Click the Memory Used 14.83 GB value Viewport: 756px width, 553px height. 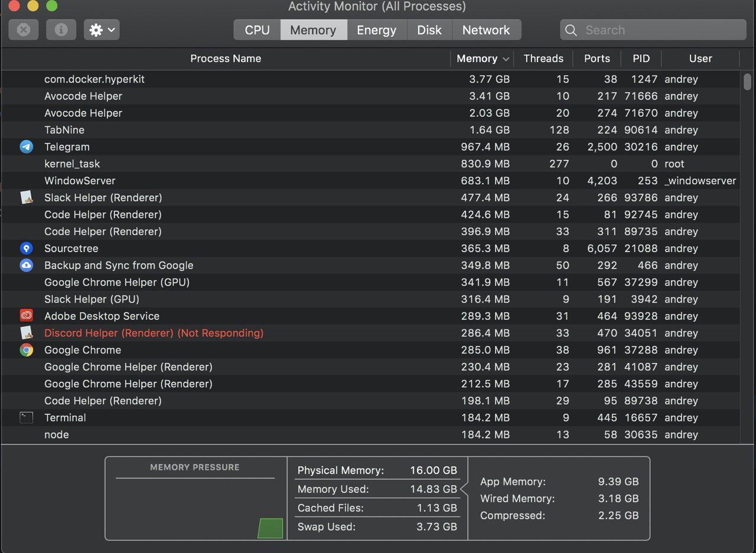coord(434,489)
